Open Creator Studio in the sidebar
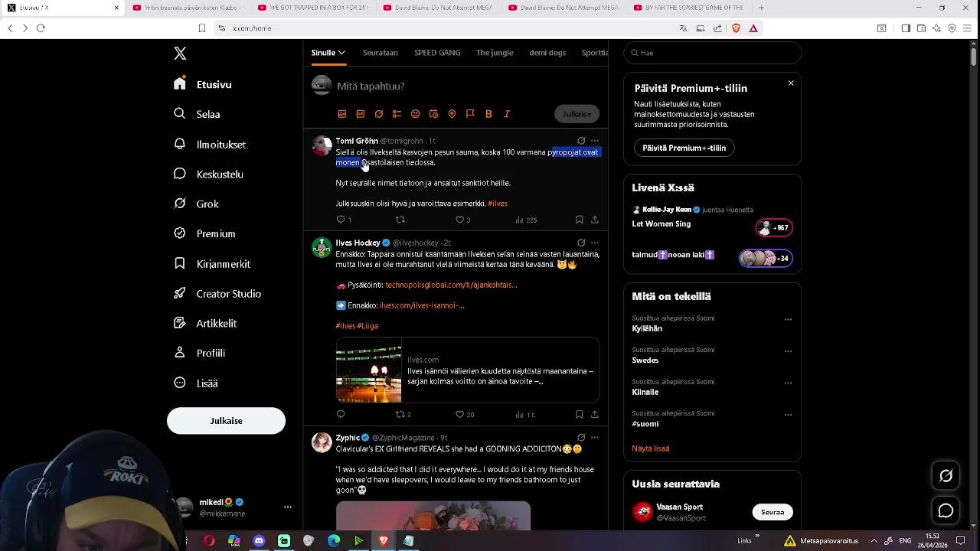 pos(217,293)
